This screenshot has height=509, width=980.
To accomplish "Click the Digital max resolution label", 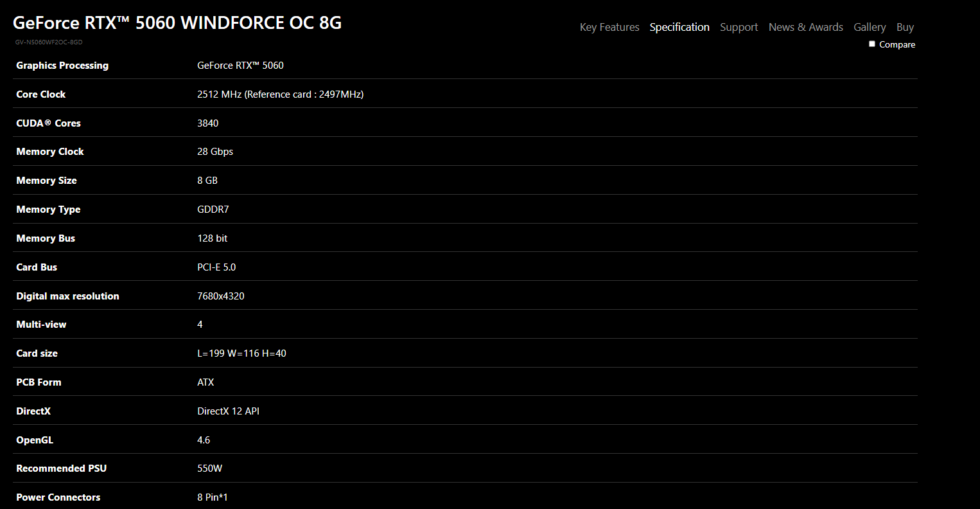I will click(x=67, y=296).
